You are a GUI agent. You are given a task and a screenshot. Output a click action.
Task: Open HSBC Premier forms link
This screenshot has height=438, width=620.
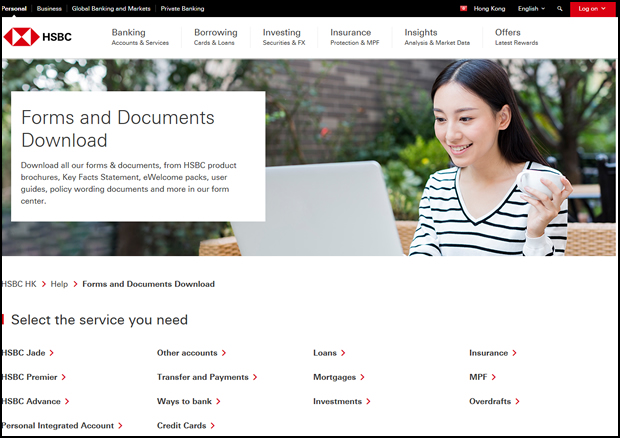pos(29,378)
